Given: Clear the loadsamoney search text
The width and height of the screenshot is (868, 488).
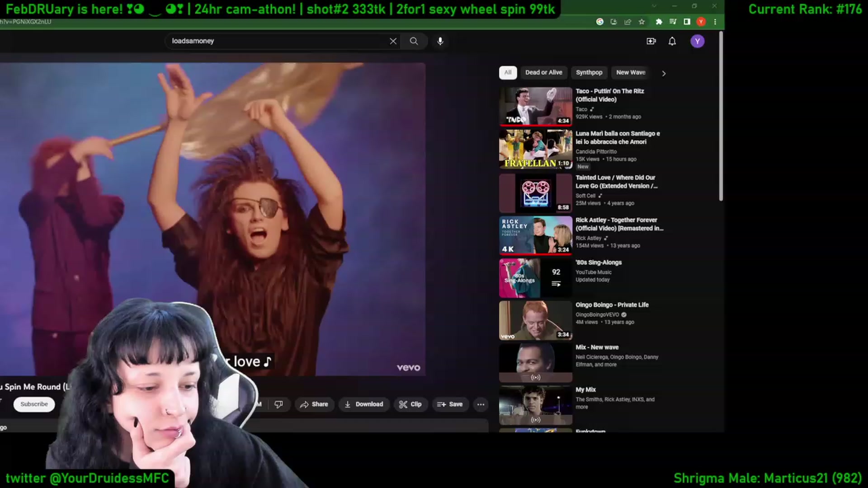Looking at the screenshot, I should pyautogui.click(x=393, y=41).
